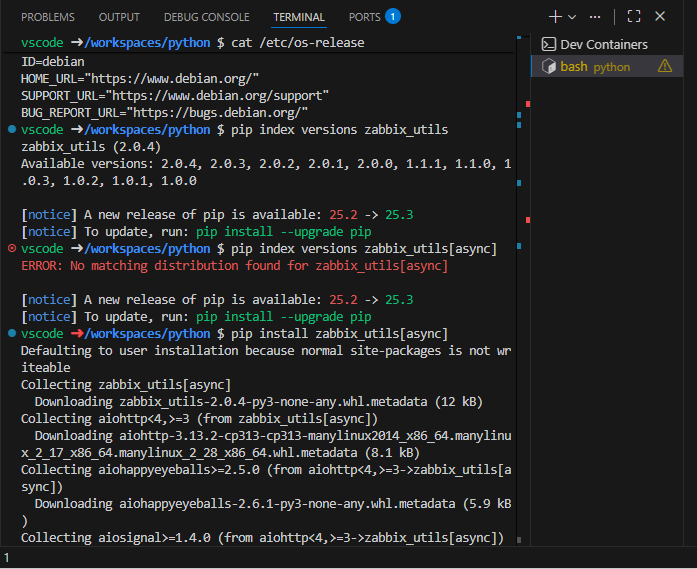Click blue success marker beside pip index versions zabbix_utils
697x569 pixels.
point(12,129)
